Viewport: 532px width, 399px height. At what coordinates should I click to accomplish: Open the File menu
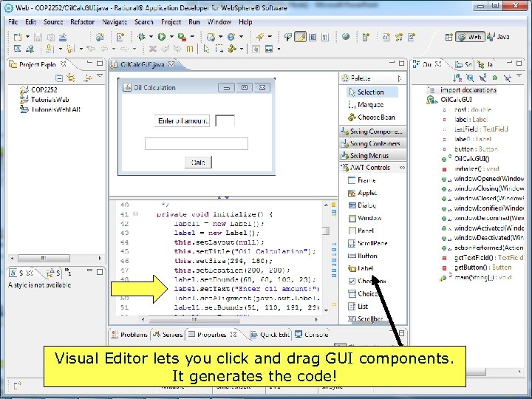[13, 22]
